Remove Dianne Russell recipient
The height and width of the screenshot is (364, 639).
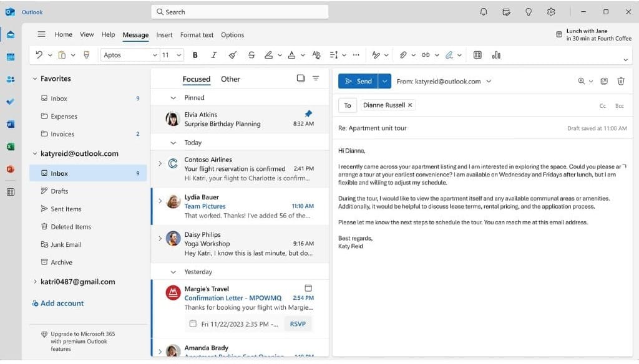410,105
